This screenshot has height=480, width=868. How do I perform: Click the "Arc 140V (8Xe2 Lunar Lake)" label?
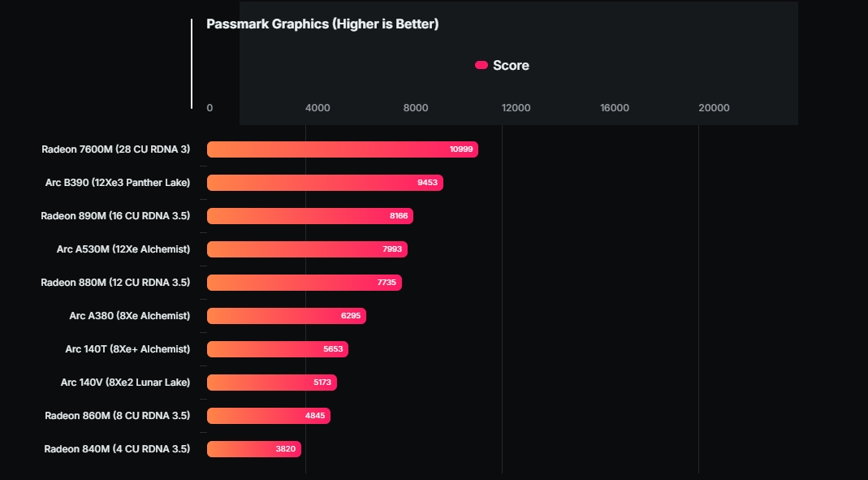(x=125, y=383)
